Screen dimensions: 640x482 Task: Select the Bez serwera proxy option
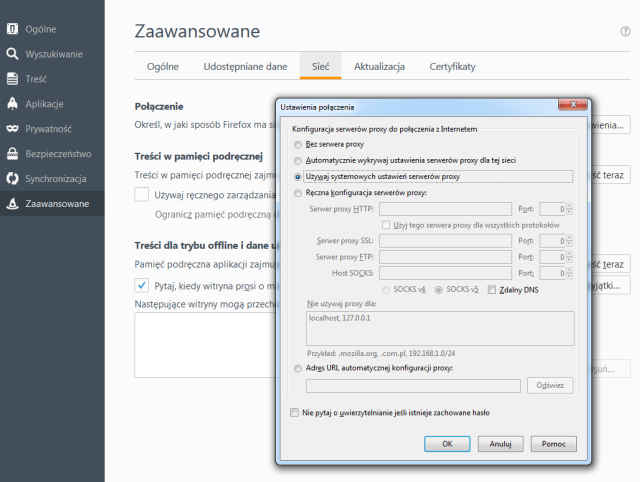(x=296, y=145)
